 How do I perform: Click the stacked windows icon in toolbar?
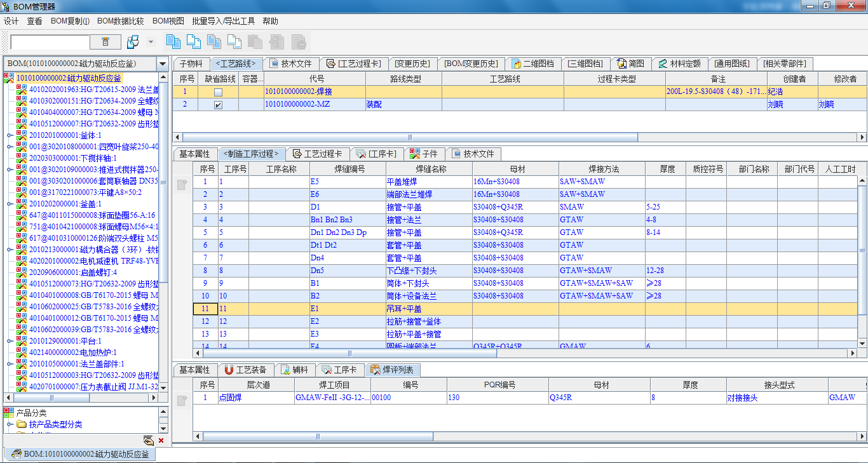133,42
